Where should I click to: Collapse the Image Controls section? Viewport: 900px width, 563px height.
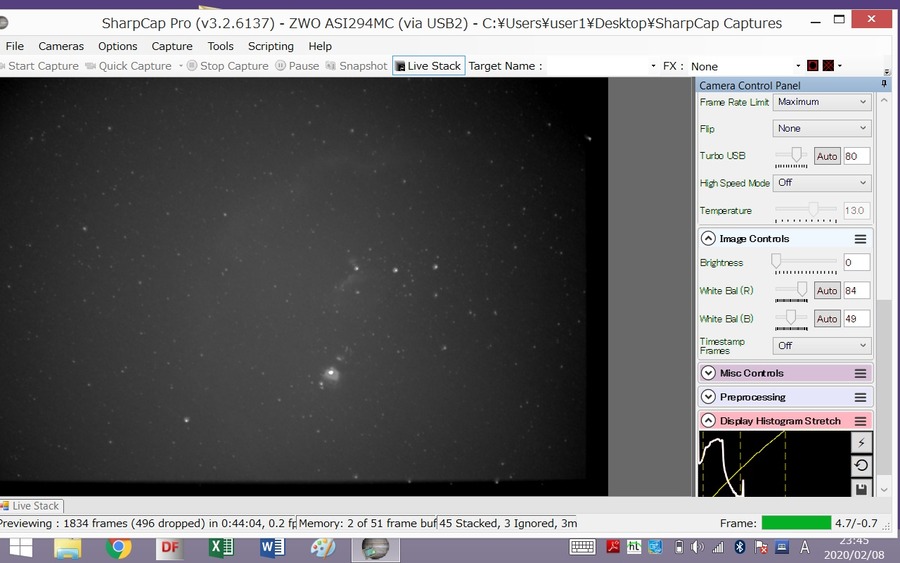click(x=708, y=238)
